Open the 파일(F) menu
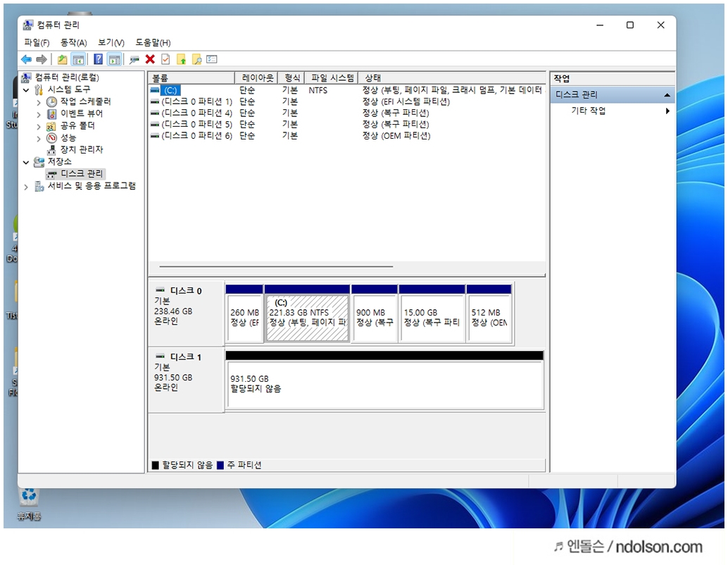The width and height of the screenshot is (728, 565). [37, 43]
